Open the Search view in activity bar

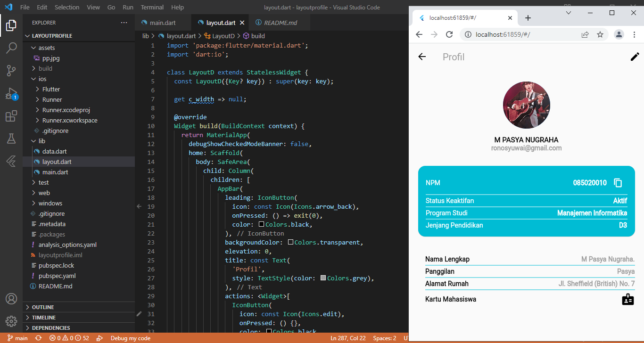[x=11, y=48]
